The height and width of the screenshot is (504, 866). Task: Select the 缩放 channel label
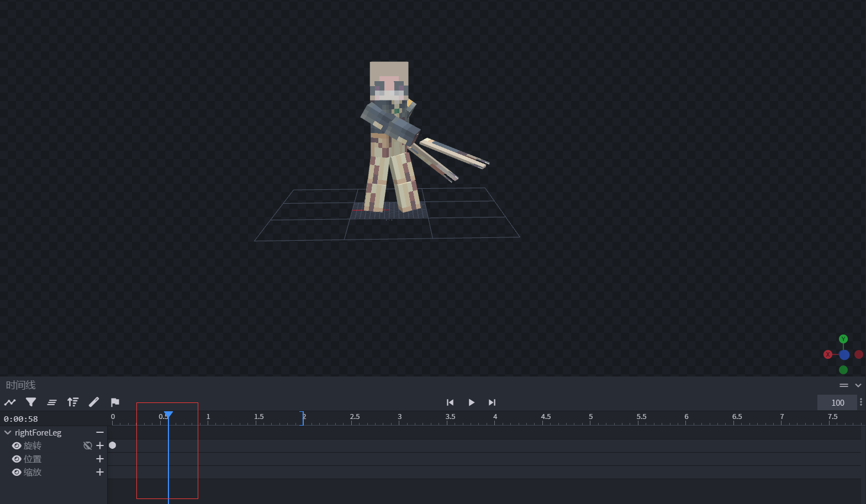tap(33, 472)
